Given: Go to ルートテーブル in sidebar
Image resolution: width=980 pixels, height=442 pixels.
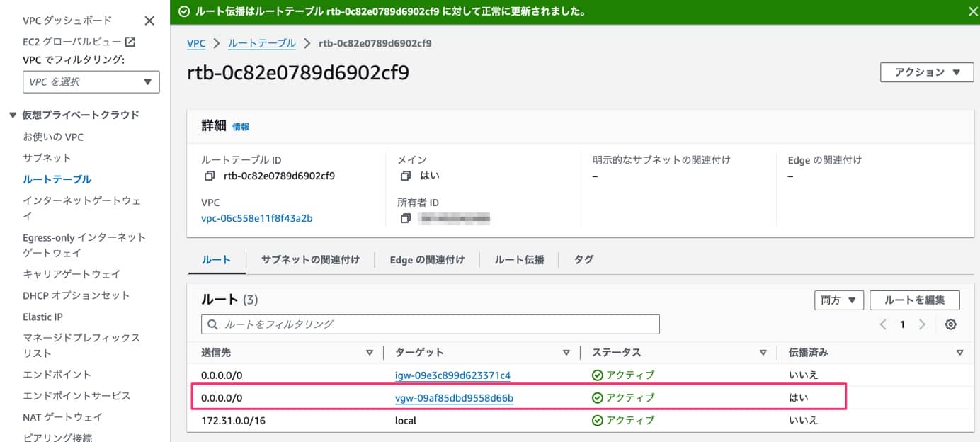Looking at the screenshot, I should click(x=57, y=179).
